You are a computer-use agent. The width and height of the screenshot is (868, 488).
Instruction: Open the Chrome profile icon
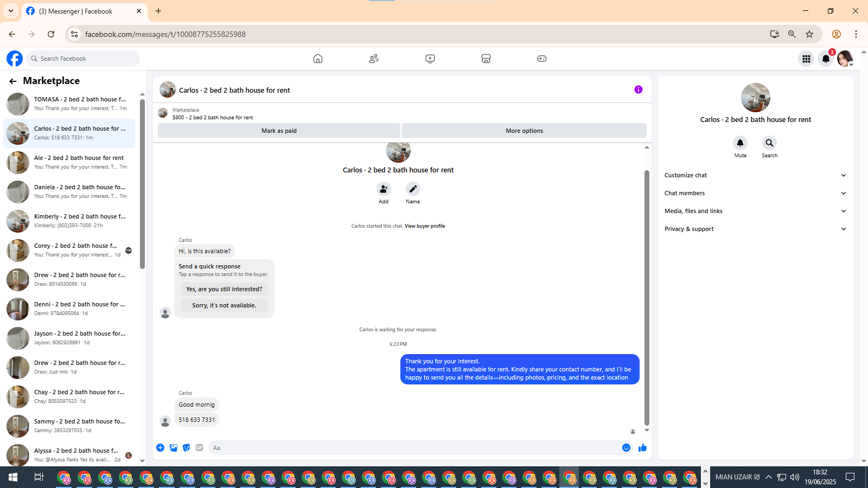[x=837, y=34]
